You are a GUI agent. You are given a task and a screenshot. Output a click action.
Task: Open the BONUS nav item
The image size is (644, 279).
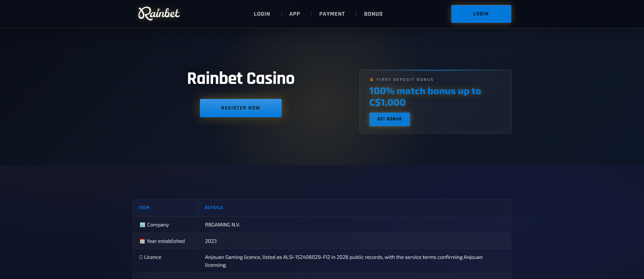(373, 14)
